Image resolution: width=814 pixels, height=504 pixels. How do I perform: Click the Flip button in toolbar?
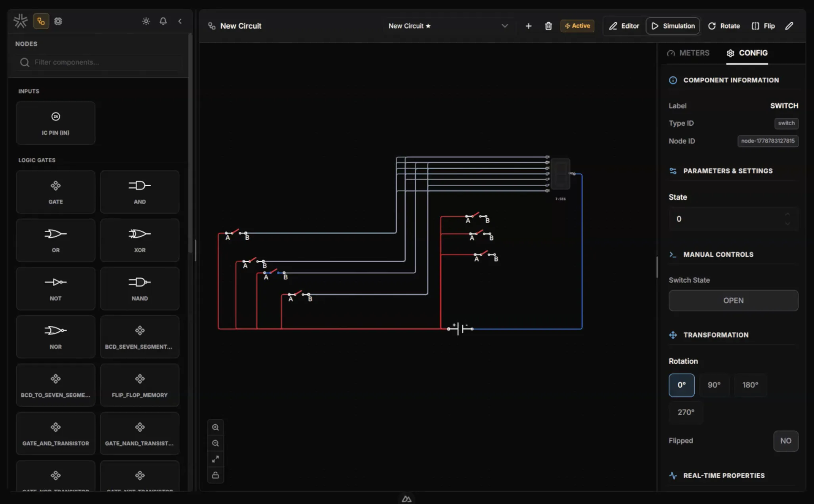[x=763, y=26]
